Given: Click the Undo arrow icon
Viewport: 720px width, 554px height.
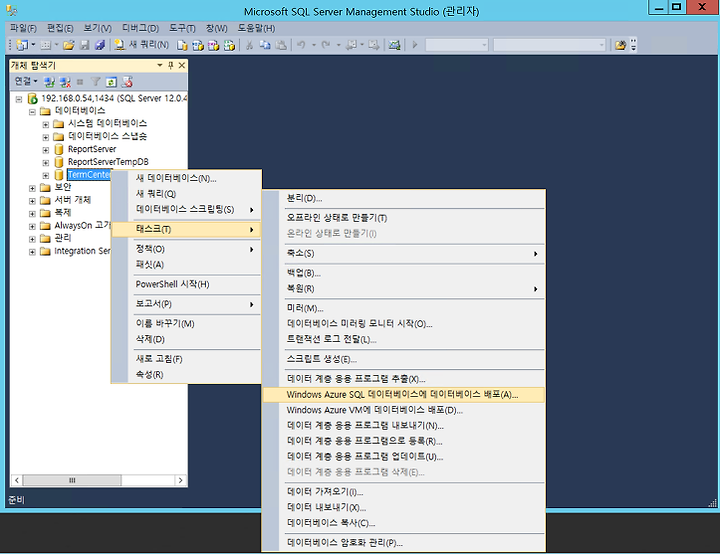Looking at the screenshot, I should tap(301, 45).
